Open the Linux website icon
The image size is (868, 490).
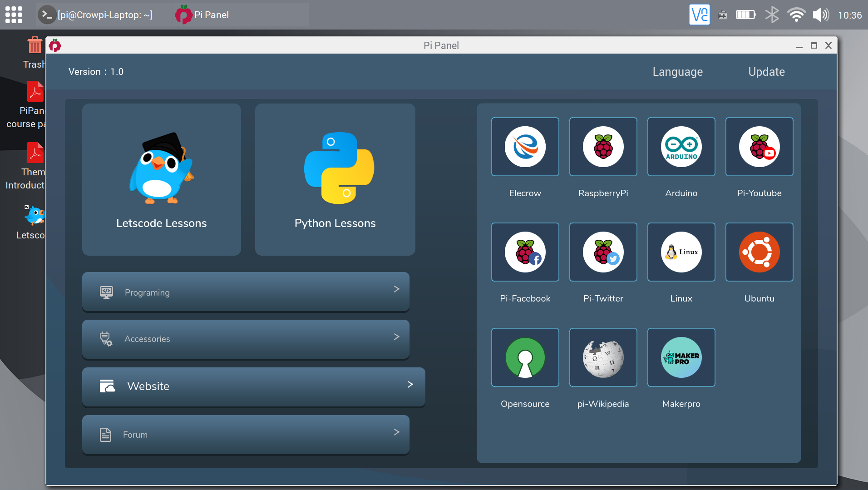[681, 252]
